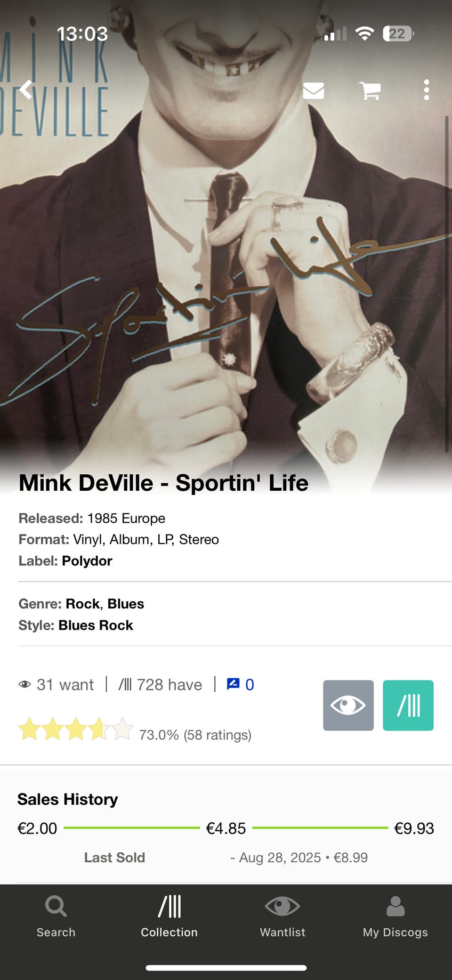Toggle the gray wantlist eye button

[x=348, y=705]
